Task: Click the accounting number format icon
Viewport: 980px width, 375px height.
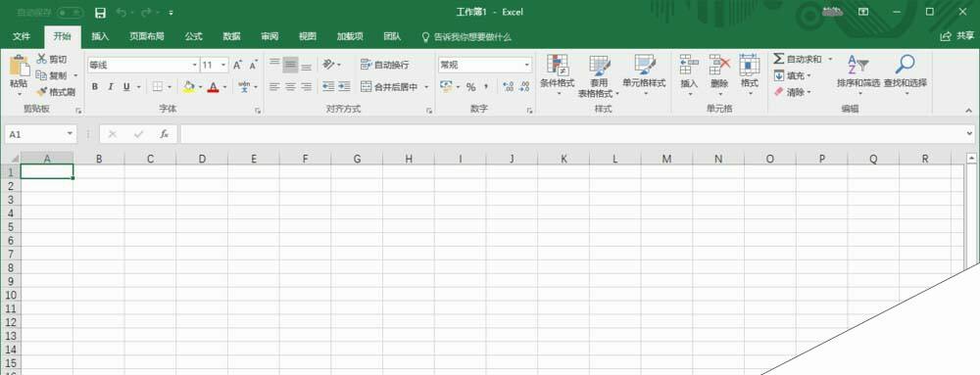Action: click(x=446, y=87)
